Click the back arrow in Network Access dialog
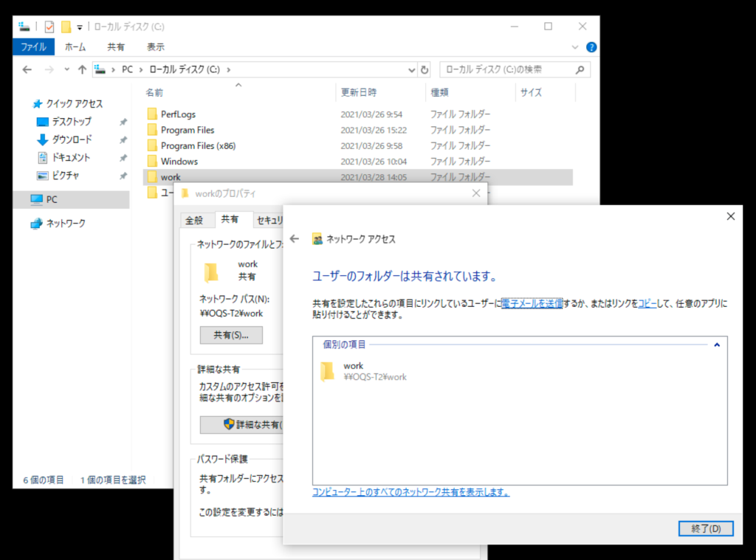 [x=295, y=239]
